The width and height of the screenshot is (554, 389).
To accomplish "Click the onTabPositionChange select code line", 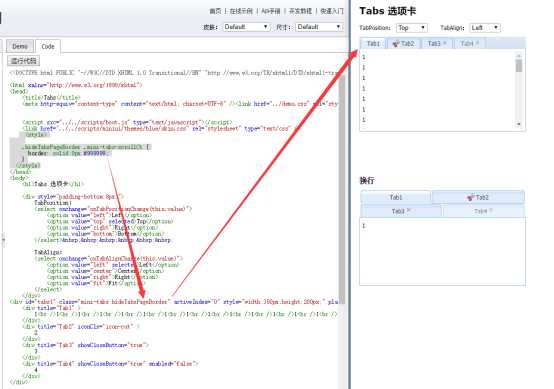I will point(113,209).
